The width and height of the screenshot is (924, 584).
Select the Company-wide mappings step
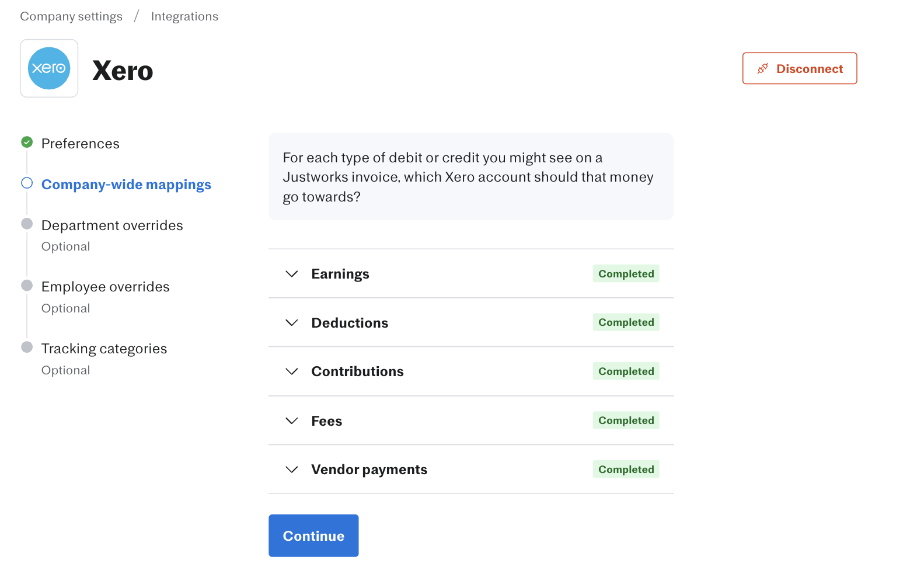(126, 185)
